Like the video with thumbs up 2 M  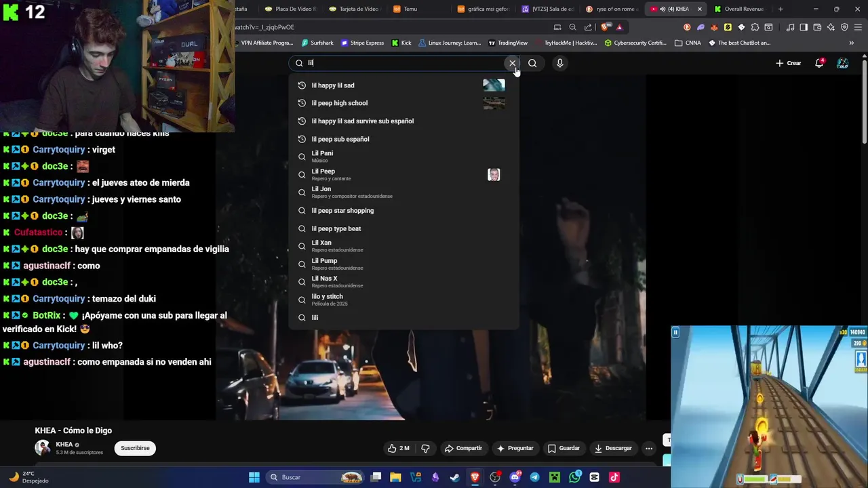tap(398, 448)
